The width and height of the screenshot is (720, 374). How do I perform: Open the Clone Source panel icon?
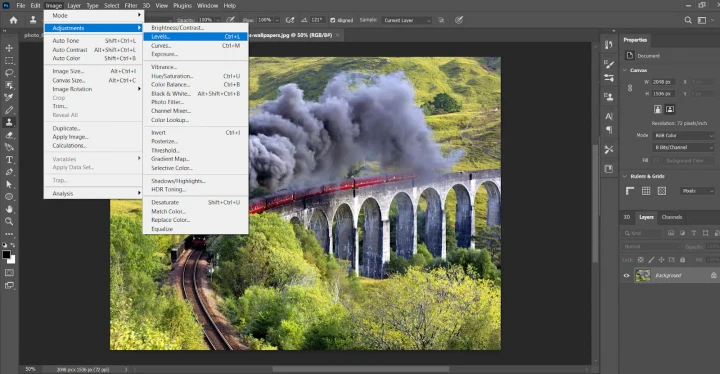click(x=609, y=97)
